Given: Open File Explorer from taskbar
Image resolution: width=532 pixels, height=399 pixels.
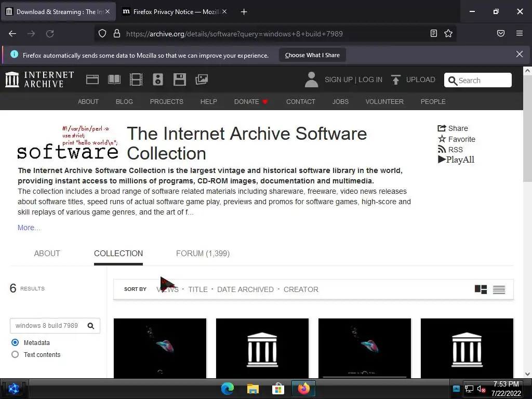Looking at the screenshot, I should pos(253,389).
